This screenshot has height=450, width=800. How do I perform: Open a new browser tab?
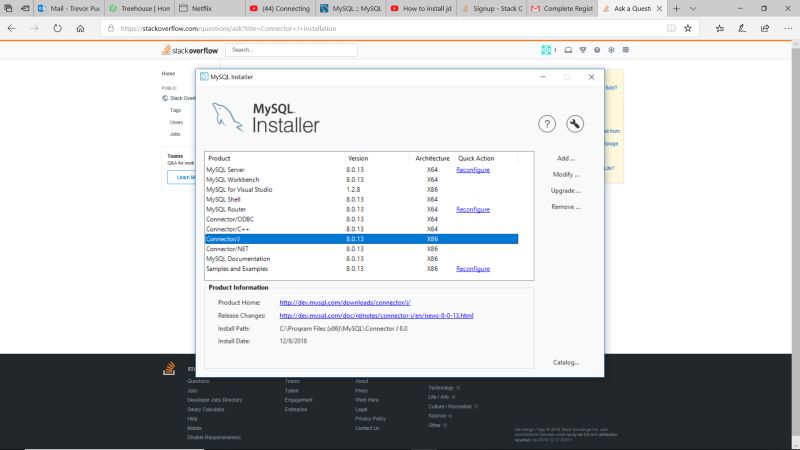(x=676, y=9)
